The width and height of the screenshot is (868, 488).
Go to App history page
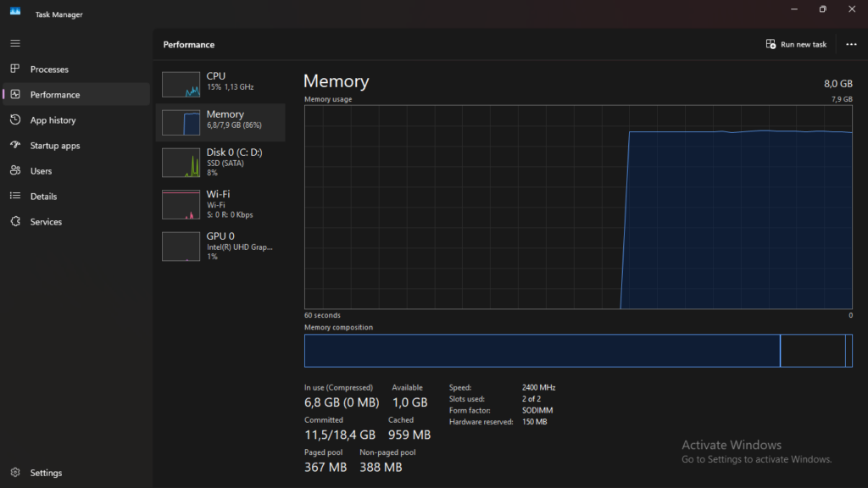coord(75,120)
